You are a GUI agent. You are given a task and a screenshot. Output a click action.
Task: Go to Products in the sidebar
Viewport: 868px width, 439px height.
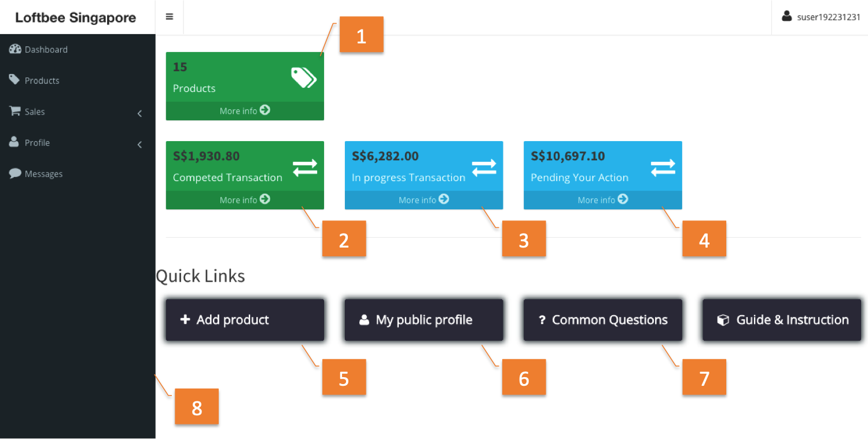(42, 80)
